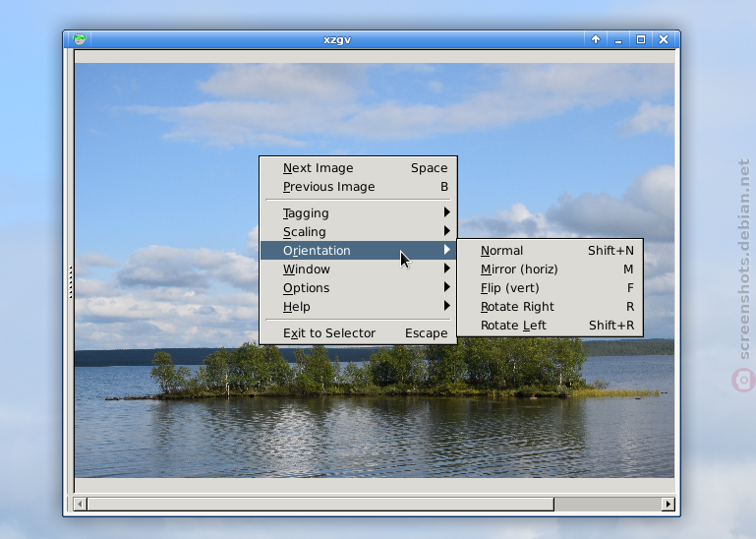Click the horizontal scrollbar left arrow
The height and width of the screenshot is (539, 756).
pyautogui.click(x=80, y=505)
